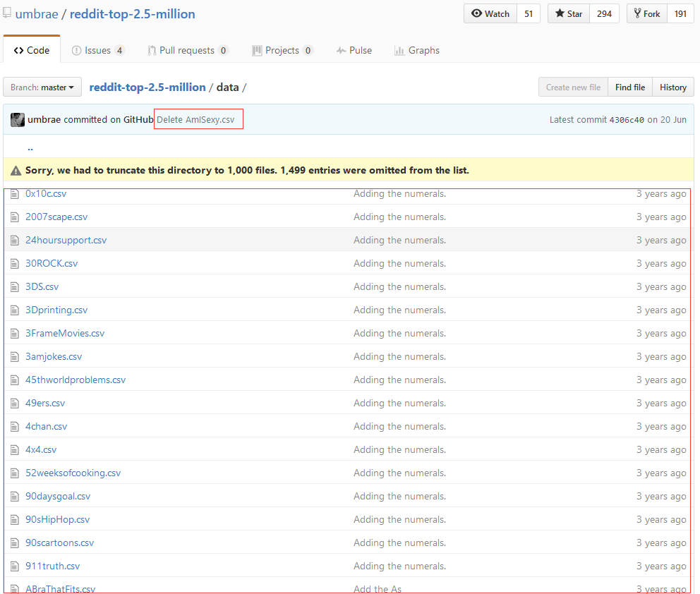Click the file icon beside 4chan.csv

[x=15, y=427]
